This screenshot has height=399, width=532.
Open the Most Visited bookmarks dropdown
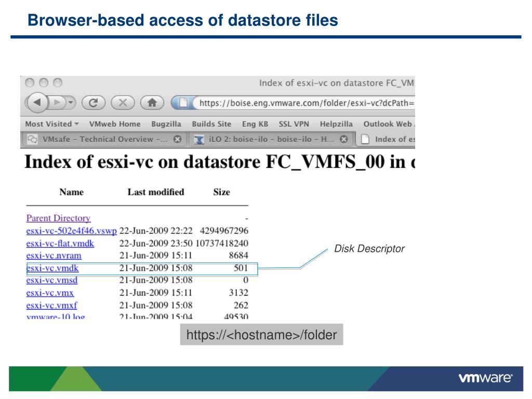point(52,124)
